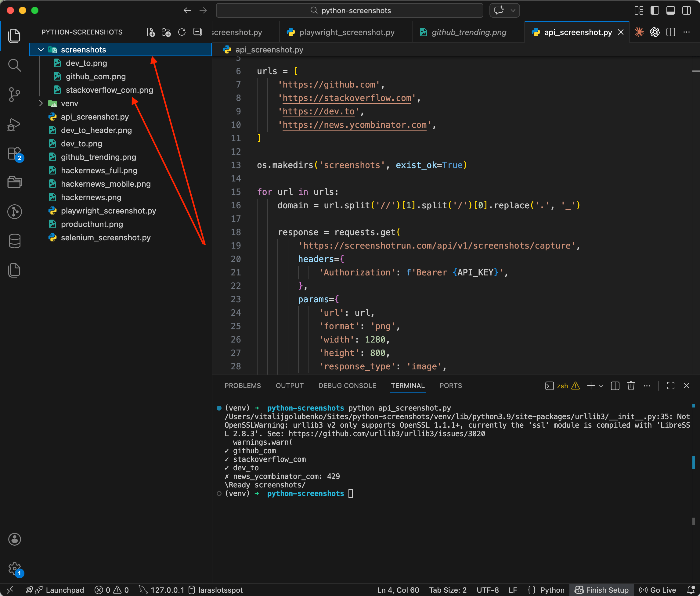Click Finish Setup in the status bar
700x596 pixels.
coord(602,590)
